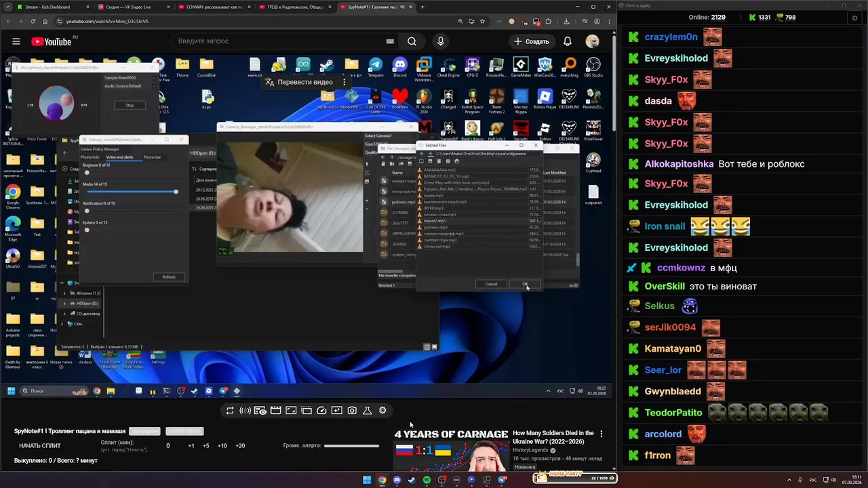Screen dimensions: 868x488
Task: Open YouTube hamburger guide menu
Action: (16, 41)
